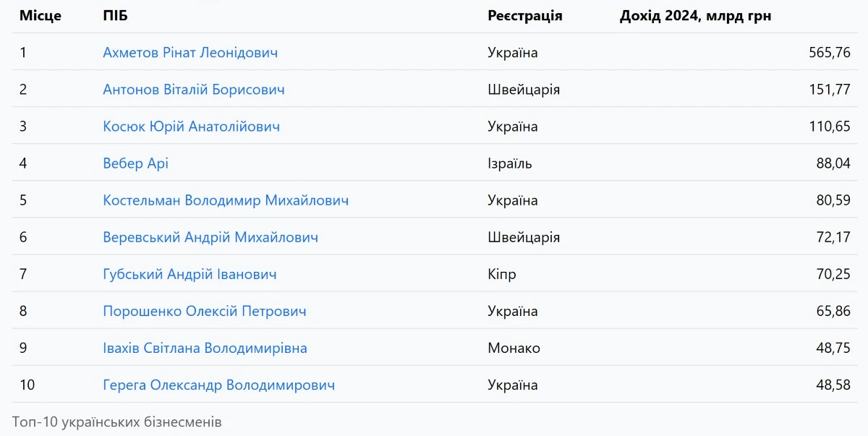Click the Кіпр registration cell
Screen dimensions: 868x436
502,274
